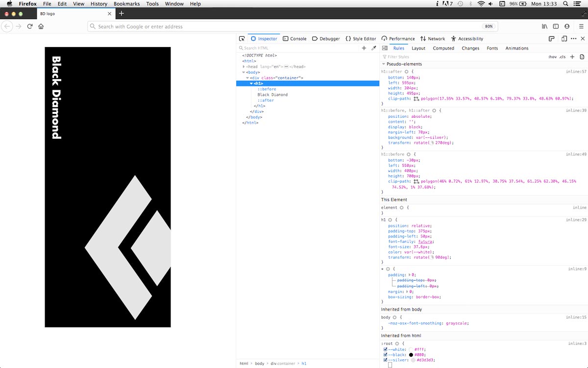This screenshot has width=588, height=368.
Task: Open the Bookmarks menu in the menu bar
Action: click(126, 3)
